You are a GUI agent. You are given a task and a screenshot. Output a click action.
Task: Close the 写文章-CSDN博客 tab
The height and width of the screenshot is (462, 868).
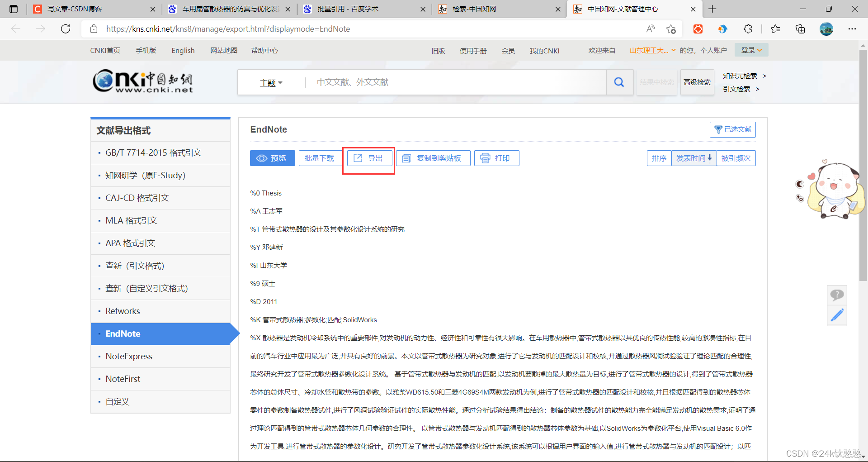[153, 9]
